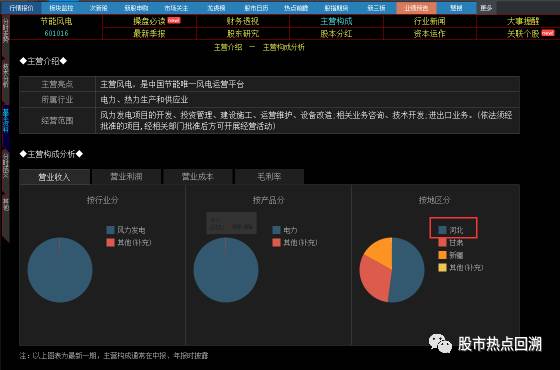This screenshot has width=560, height=370.
Task: Click the red 其他(补充) swatch under 电力
Action: point(276,242)
